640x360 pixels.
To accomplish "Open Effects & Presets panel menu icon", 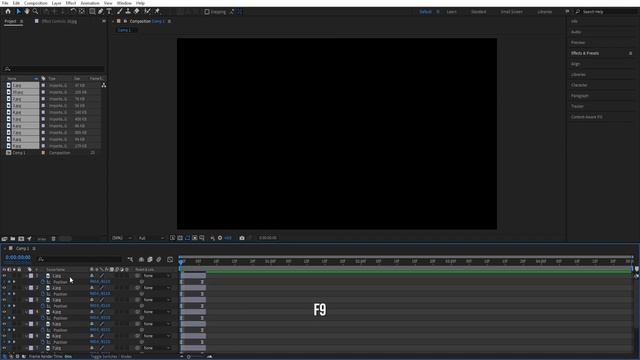I will click(x=631, y=53).
